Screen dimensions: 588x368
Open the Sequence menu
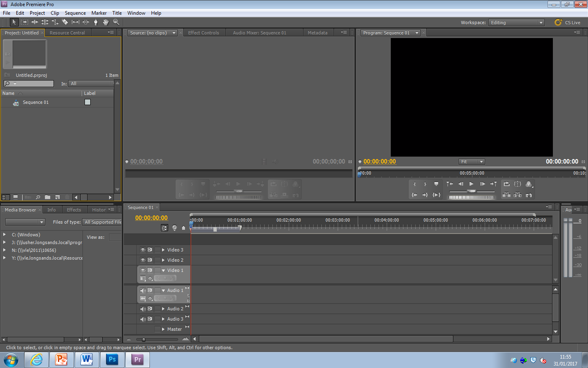click(75, 13)
